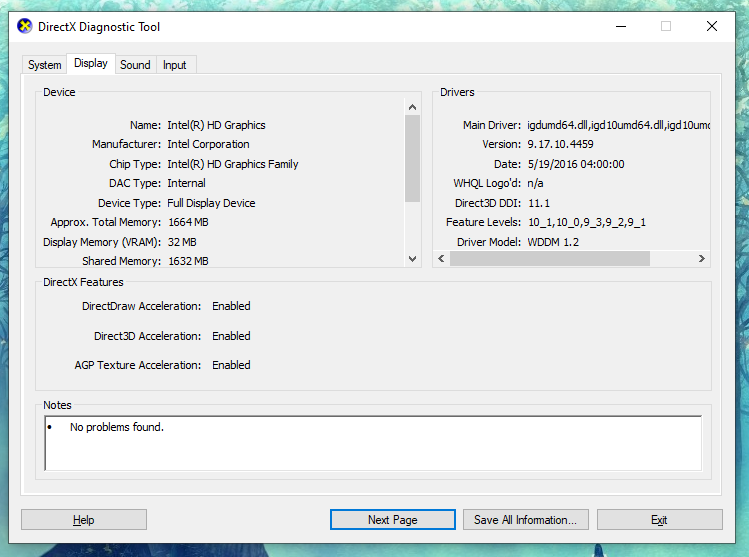This screenshot has height=557, width=749.
Task: Click Direct3D Acceleration 'Enabled' value
Action: point(231,336)
